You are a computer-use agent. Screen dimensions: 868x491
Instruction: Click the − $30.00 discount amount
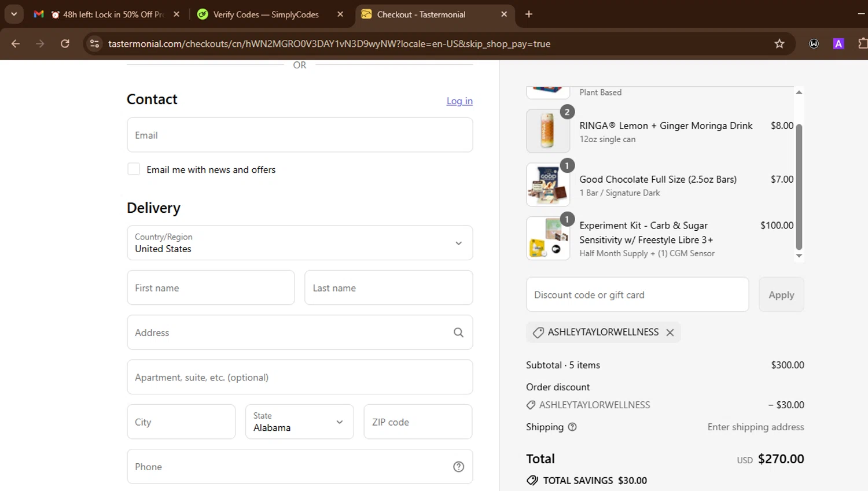(786, 405)
